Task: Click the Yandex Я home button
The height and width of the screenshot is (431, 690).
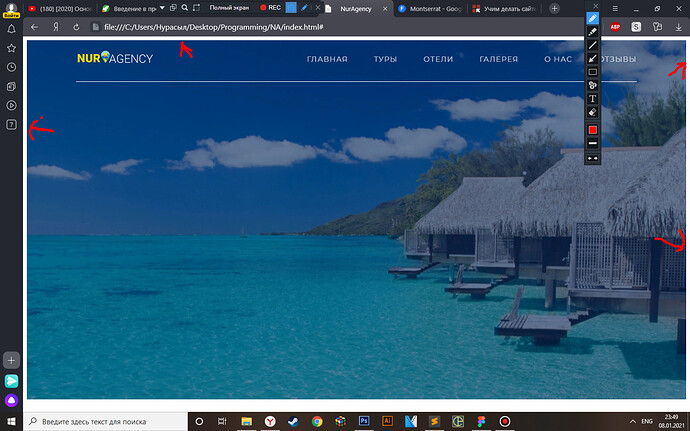Action: click(x=56, y=27)
